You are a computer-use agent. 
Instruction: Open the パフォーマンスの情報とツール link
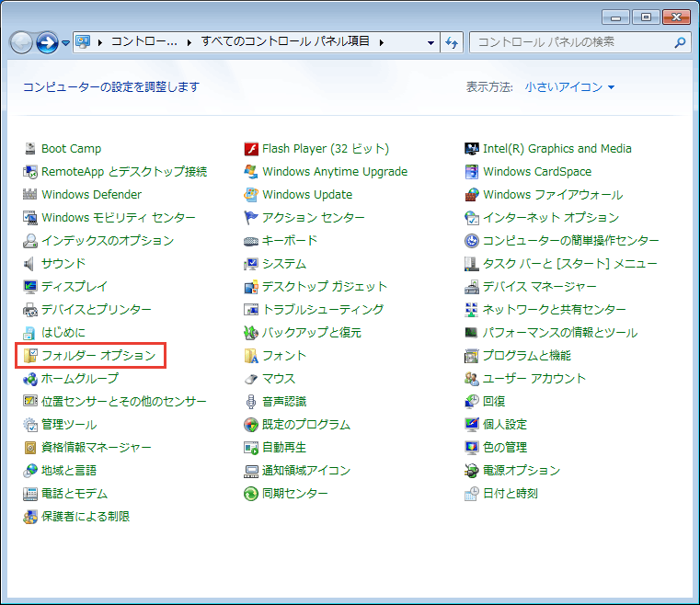point(560,333)
